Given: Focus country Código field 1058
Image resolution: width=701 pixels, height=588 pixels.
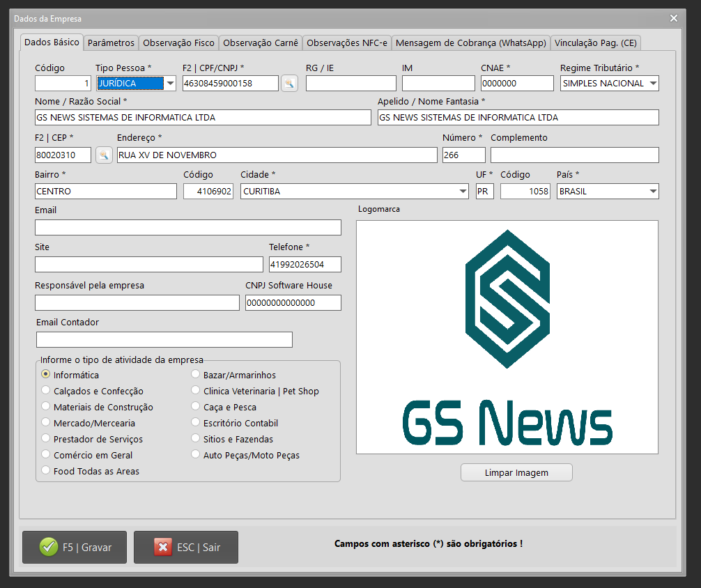Looking at the screenshot, I should point(525,192).
